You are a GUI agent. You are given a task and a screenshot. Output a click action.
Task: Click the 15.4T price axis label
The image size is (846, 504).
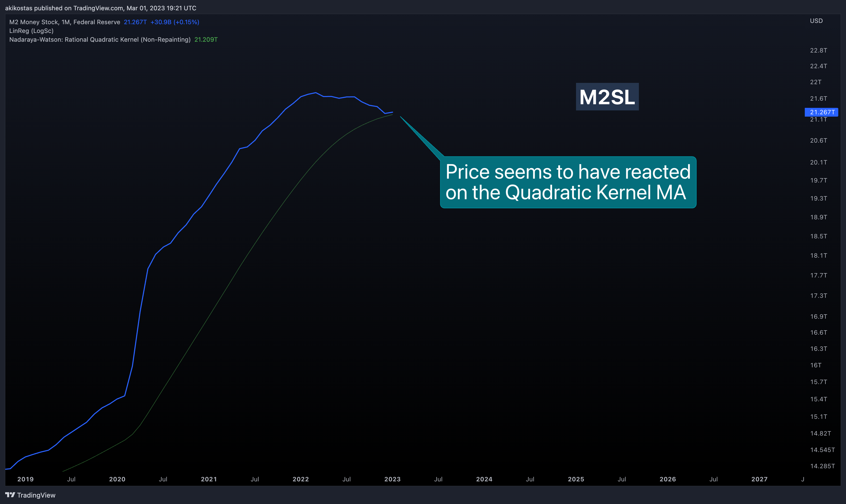[x=818, y=399]
